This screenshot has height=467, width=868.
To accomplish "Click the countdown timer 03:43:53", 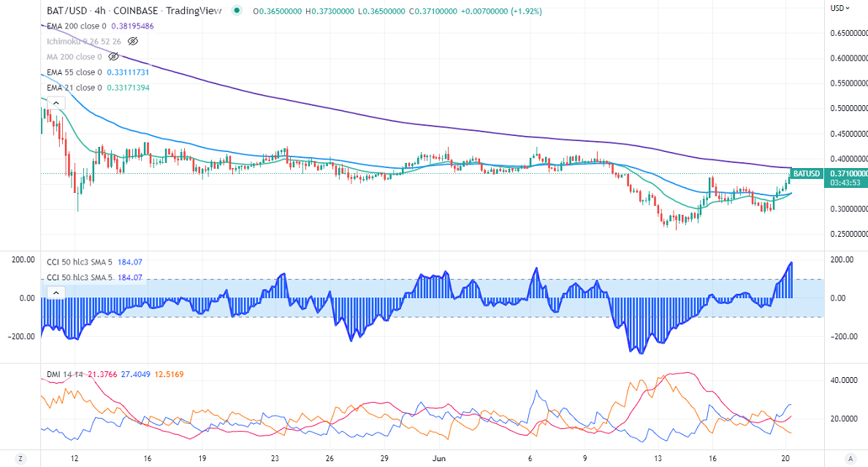I will (845, 183).
